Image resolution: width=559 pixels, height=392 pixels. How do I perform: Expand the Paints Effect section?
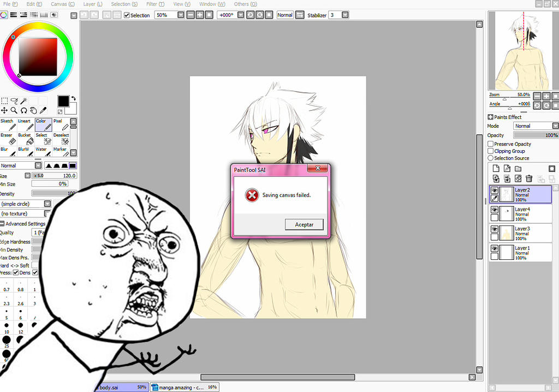491,117
